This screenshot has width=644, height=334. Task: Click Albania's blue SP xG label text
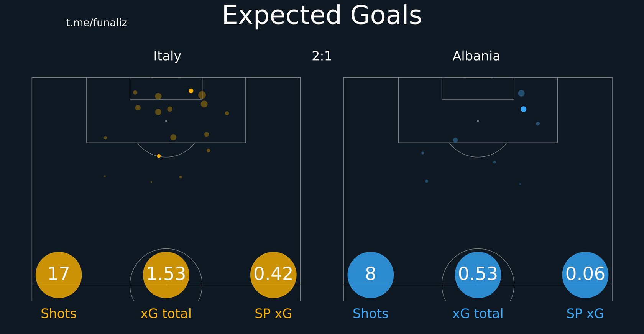(585, 314)
